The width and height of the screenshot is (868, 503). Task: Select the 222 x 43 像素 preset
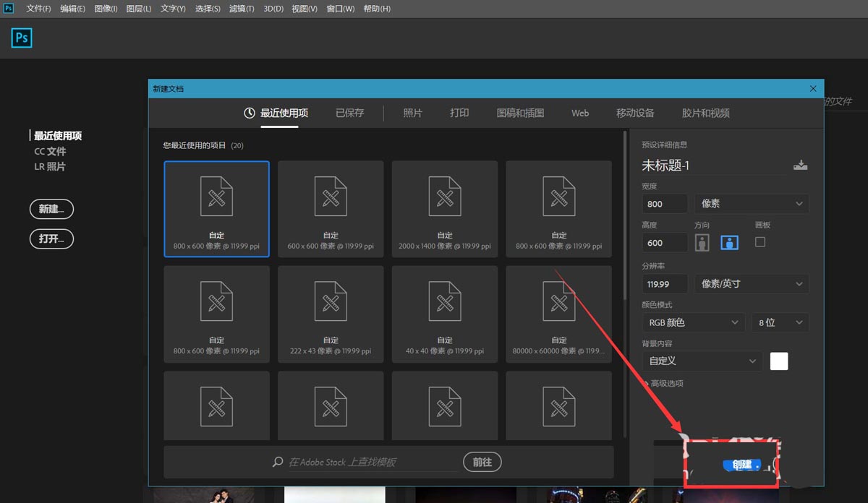coord(331,314)
